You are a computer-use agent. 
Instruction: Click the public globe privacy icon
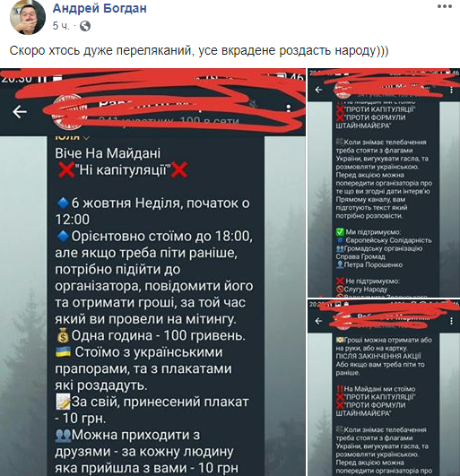click(85, 26)
